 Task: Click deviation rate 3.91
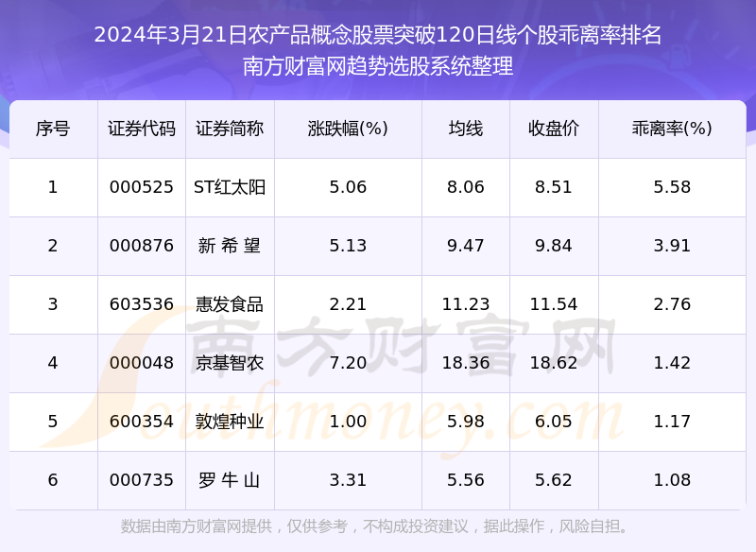click(672, 246)
